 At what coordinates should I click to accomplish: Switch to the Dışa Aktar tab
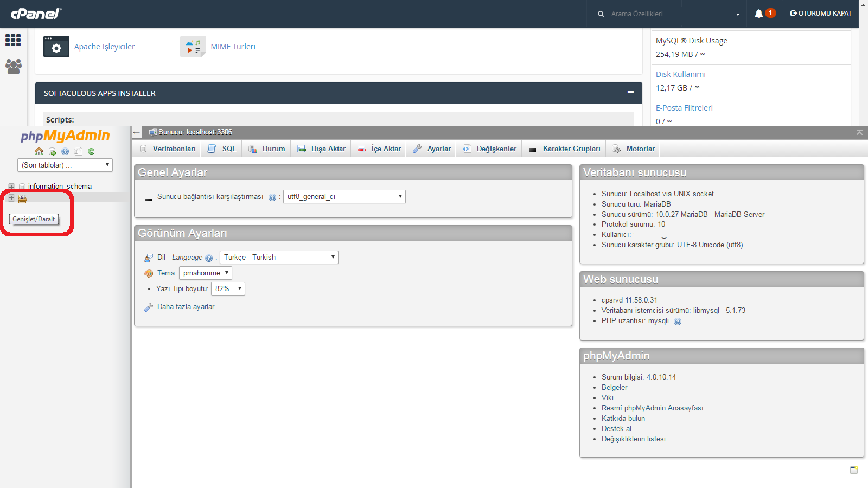pos(321,149)
